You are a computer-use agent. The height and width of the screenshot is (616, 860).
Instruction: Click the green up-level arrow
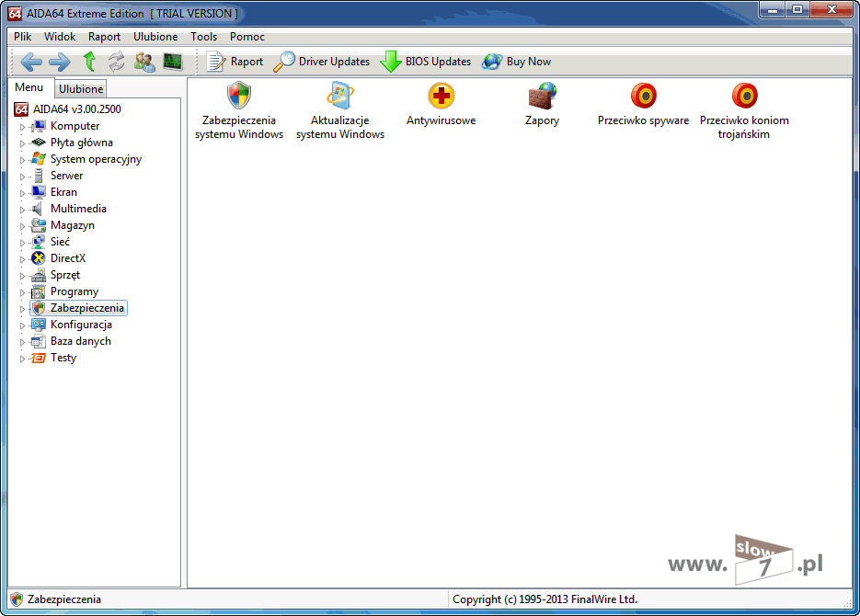(x=89, y=62)
